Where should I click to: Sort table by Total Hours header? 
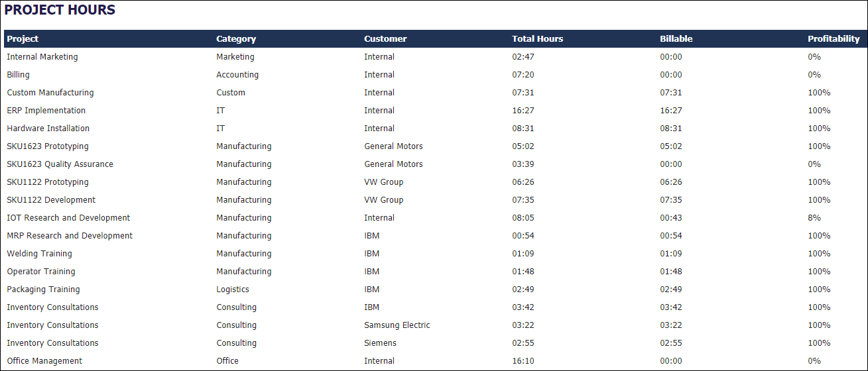click(x=537, y=39)
